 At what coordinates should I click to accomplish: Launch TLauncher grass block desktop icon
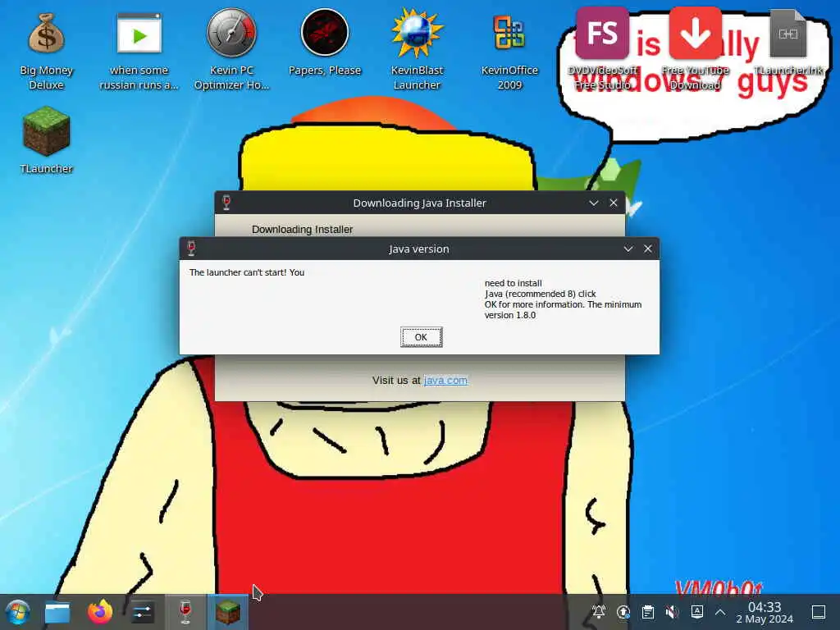(x=46, y=139)
